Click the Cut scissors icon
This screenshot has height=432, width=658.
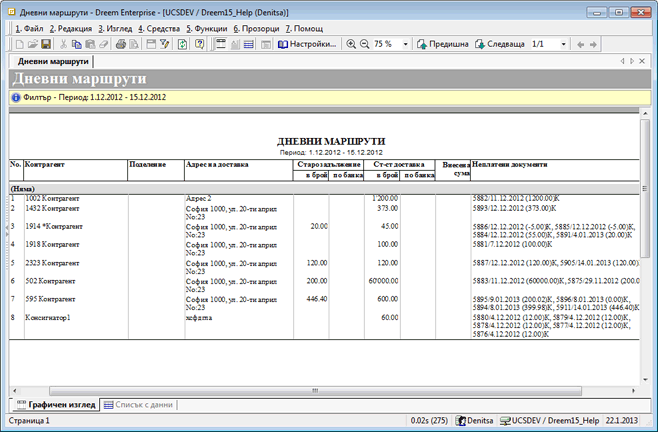click(x=63, y=44)
